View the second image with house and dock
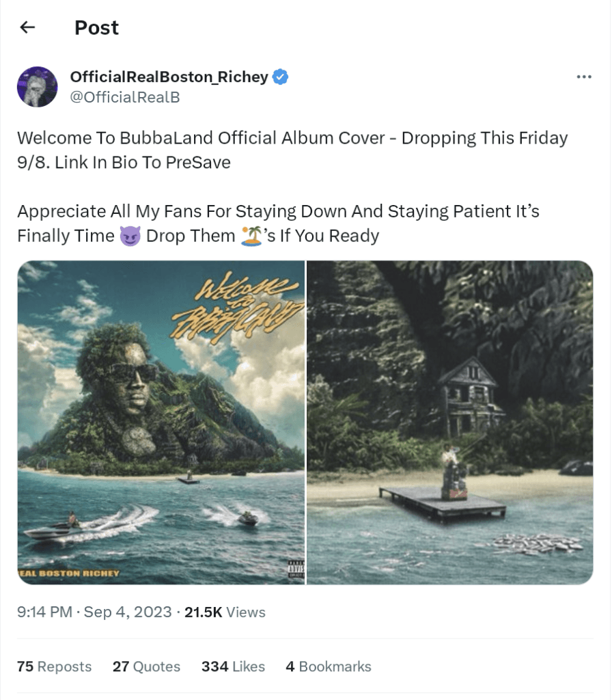Screen dimensions: 612x700 point(450,422)
